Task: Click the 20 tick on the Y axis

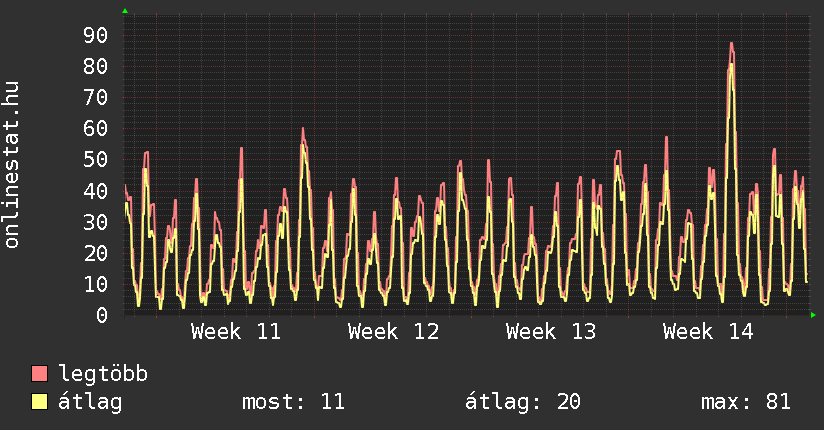Action: [x=95, y=253]
